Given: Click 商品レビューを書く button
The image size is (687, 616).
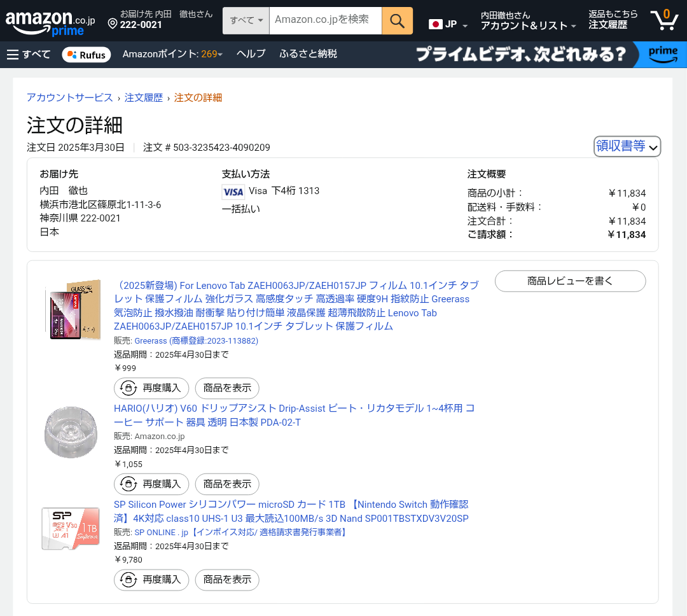Looking at the screenshot, I should [x=570, y=281].
